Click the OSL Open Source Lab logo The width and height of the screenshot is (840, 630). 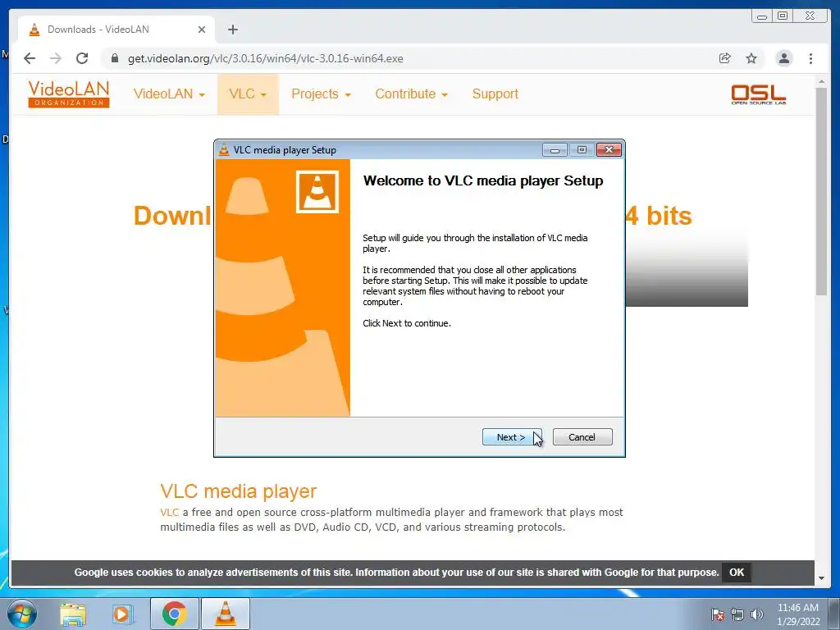tap(759, 94)
